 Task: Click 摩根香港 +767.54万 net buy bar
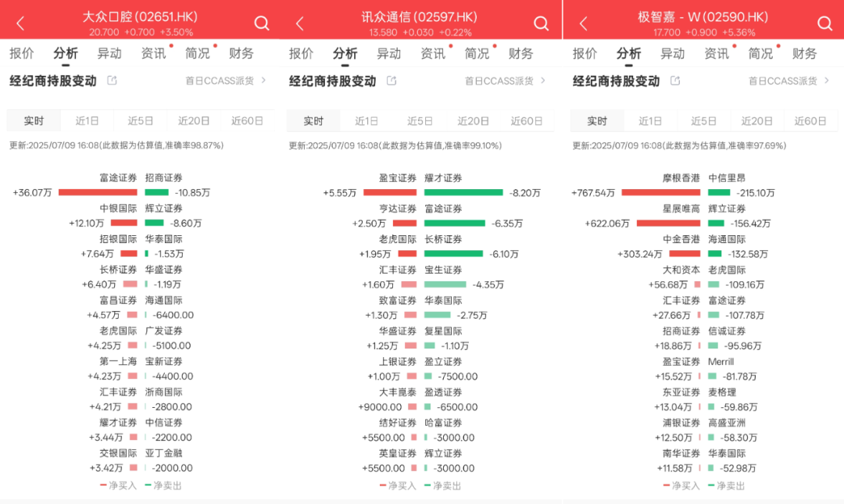(x=661, y=192)
